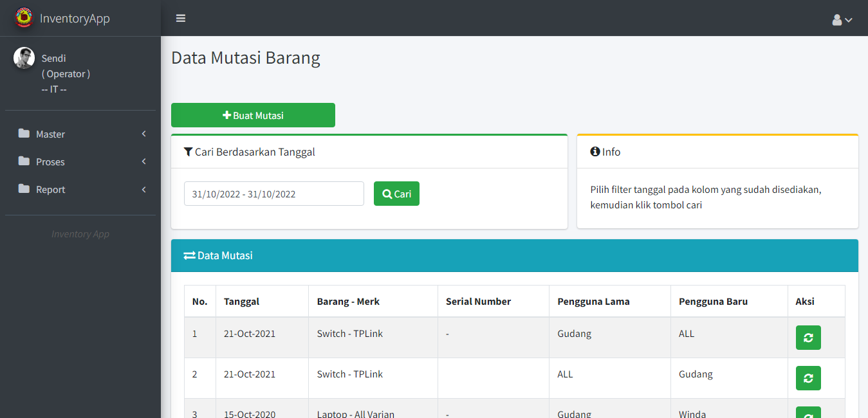Viewport: 868px width, 418px height.
Task: Click the Proses folder icon
Action: pos(24,161)
